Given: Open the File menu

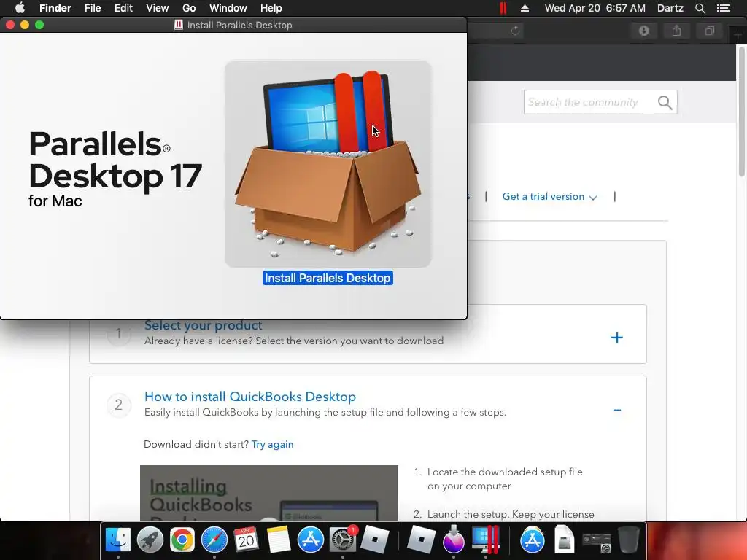Looking at the screenshot, I should [93, 8].
